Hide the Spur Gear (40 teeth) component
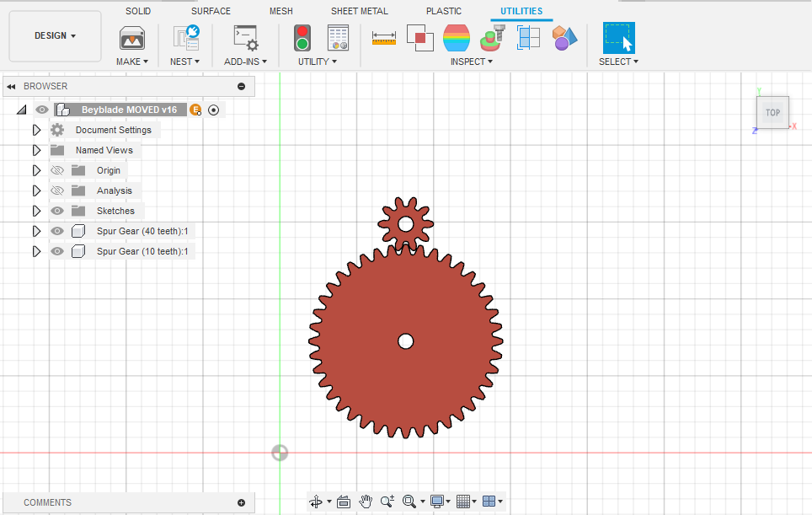This screenshot has width=812, height=515. point(57,230)
